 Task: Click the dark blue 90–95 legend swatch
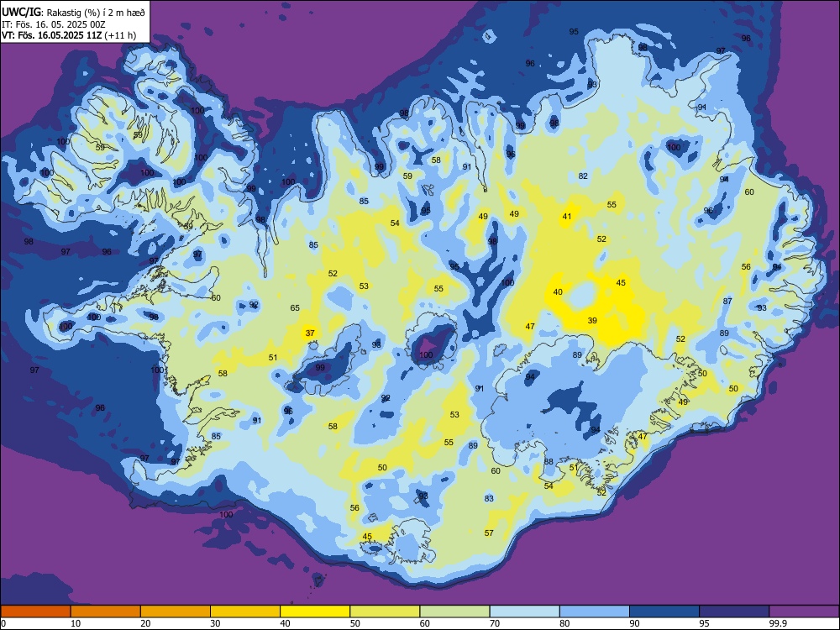pos(664,612)
